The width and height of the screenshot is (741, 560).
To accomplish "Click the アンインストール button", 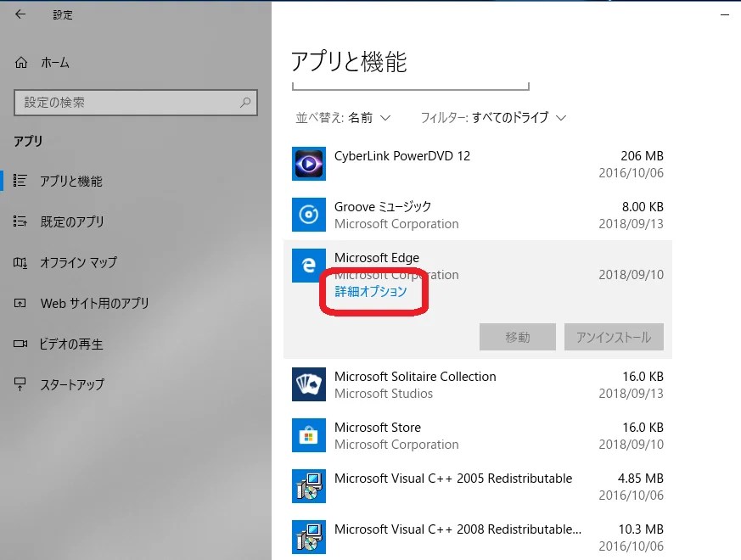I will tap(614, 337).
